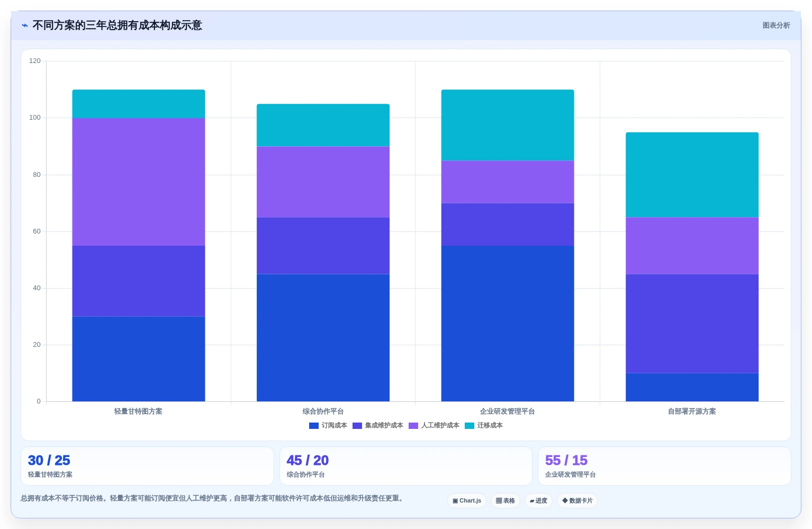
Task: Click the 自部署开源方案 x-axis label
Action: pos(692,411)
